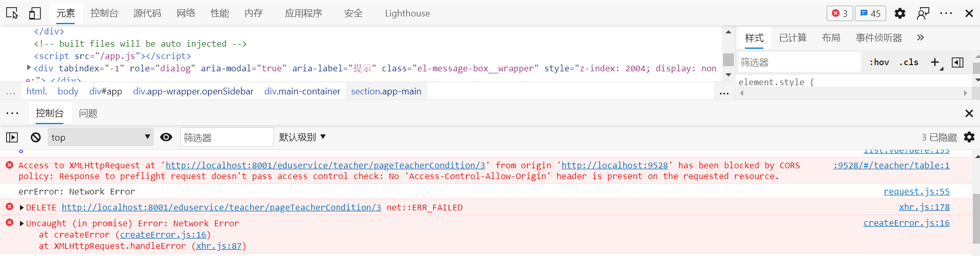Toggle device emulation icon
The image size is (980, 256).
pyautogui.click(x=35, y=13)
